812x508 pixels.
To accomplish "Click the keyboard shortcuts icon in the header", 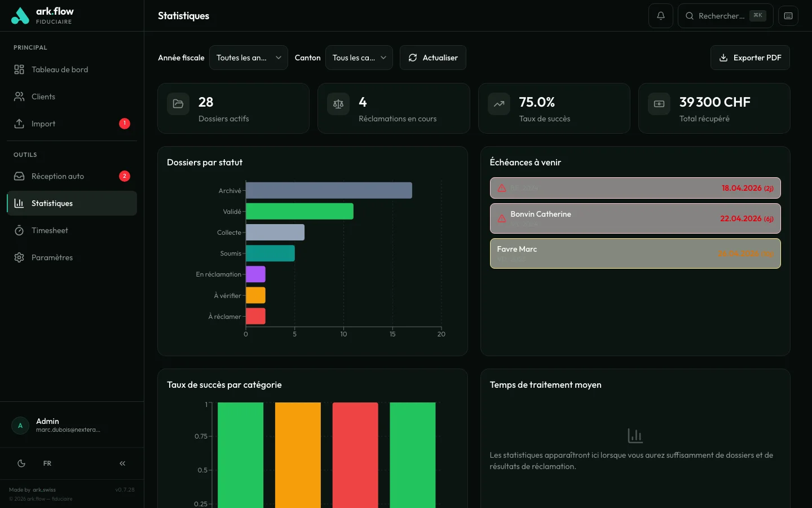I will tap(788, 16).
